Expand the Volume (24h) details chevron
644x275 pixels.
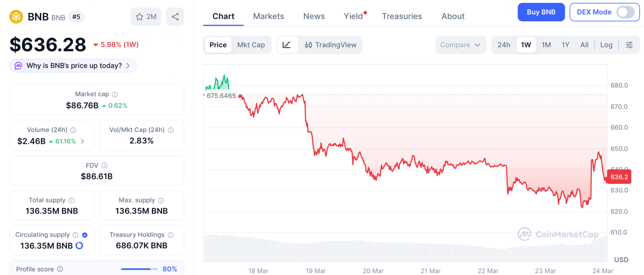(82, 141)
